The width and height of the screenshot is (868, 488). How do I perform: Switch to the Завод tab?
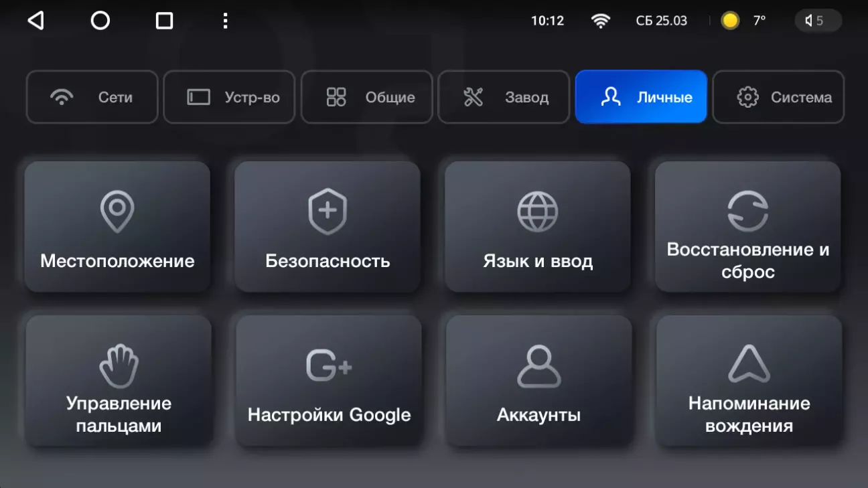504,97
